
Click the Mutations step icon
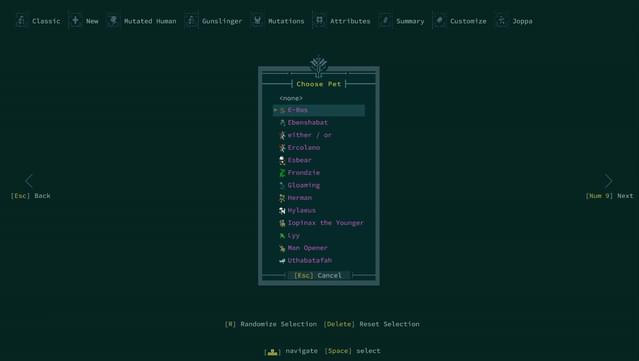click(x=258, y=20)
